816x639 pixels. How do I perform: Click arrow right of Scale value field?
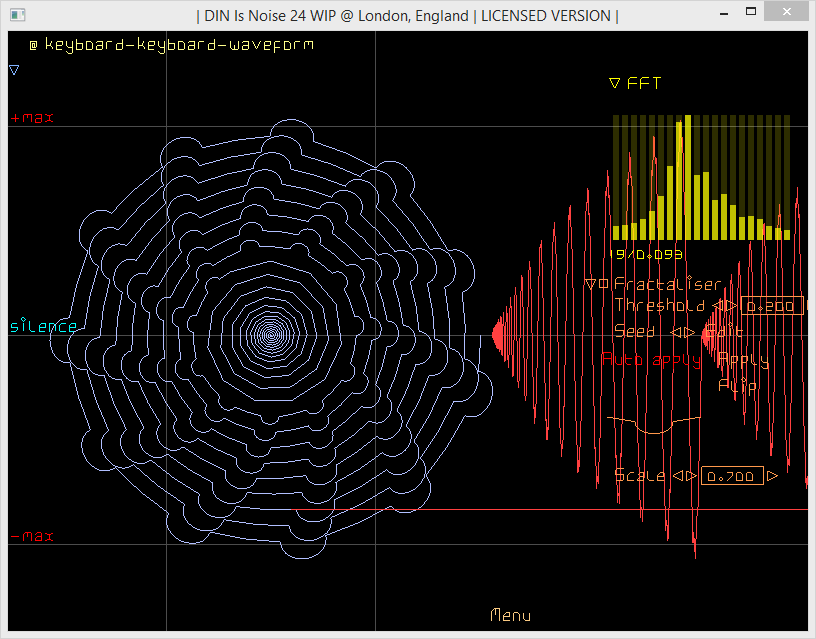coord(772,476)
